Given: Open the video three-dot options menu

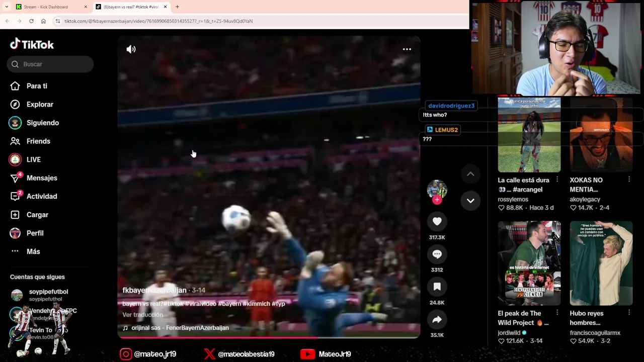Looking at the screenshot, I should click(407, 49).
